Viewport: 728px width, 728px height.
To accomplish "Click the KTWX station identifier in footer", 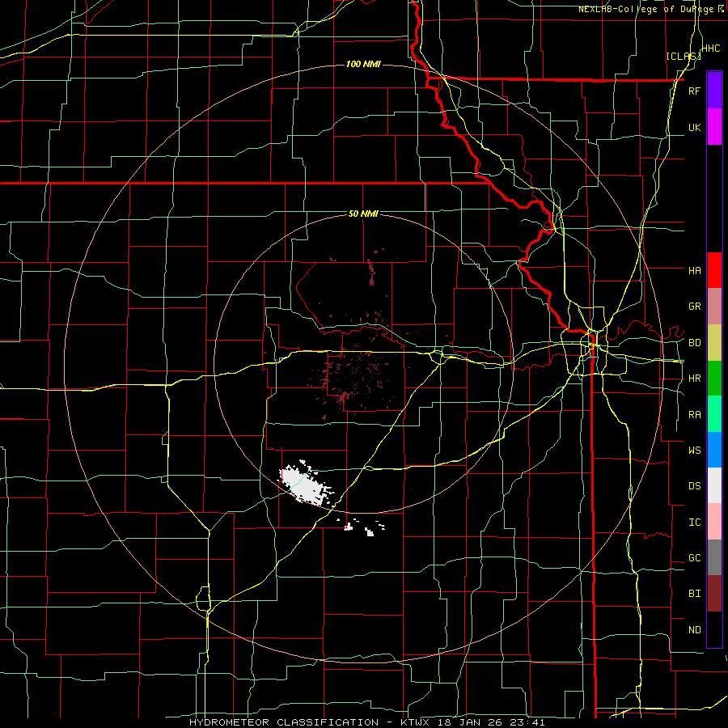I will click(x=416, y=722).
